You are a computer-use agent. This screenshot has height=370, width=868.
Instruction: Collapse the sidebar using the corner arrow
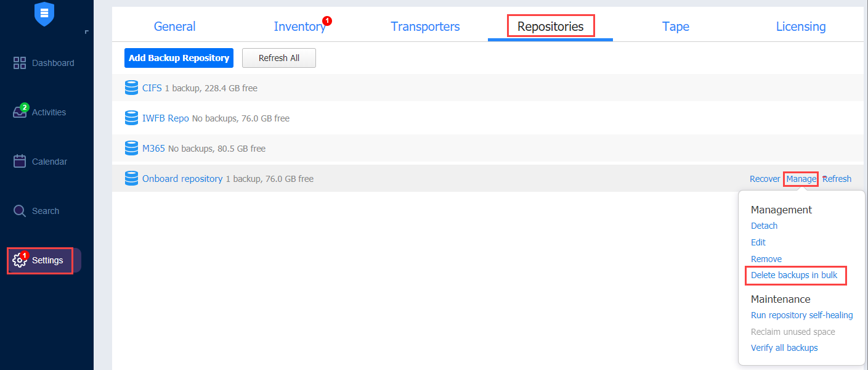(x=86, y=32)
